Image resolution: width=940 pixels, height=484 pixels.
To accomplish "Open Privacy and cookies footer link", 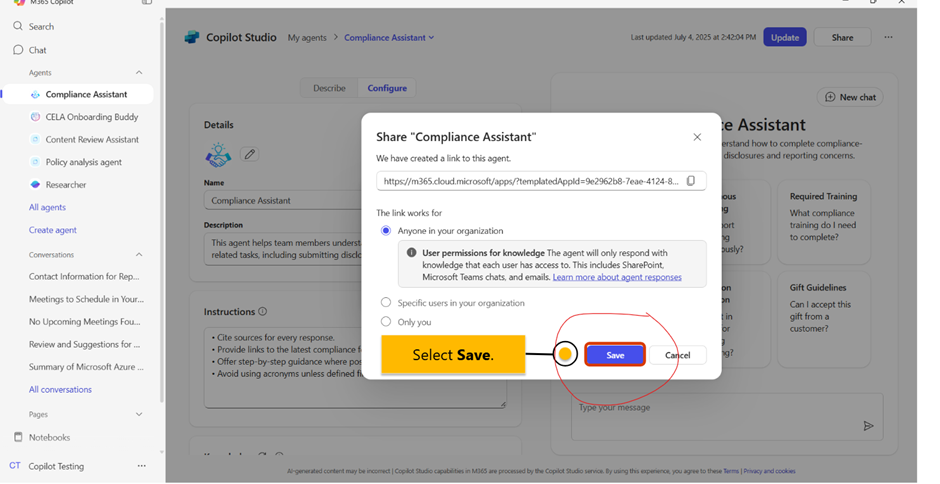I will pyautogui.click(x=769, y=471).
